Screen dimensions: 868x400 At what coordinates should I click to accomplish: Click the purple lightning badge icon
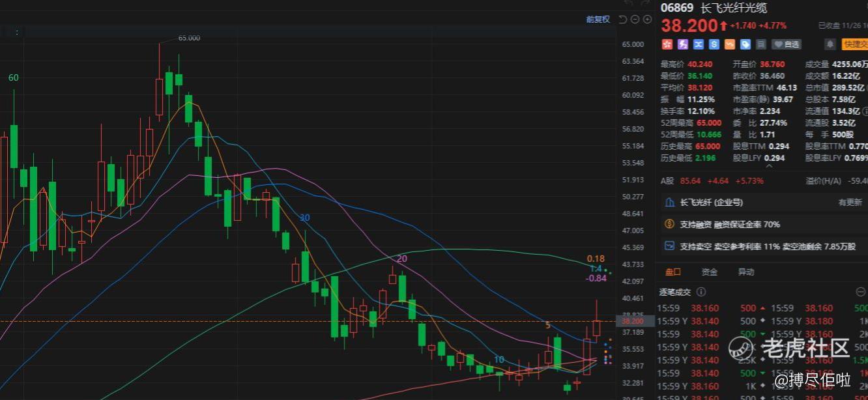coord(682,44)
